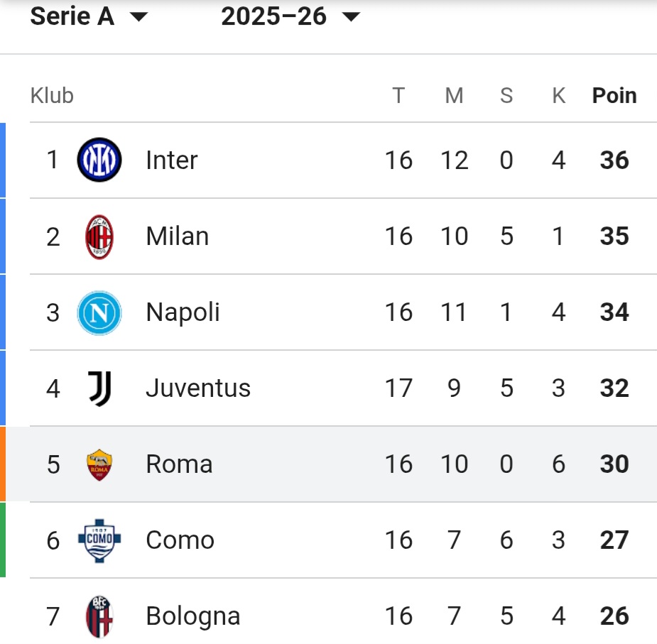
Task: Click Bologna's matches played value 16
Action: [x=400, y=616]
